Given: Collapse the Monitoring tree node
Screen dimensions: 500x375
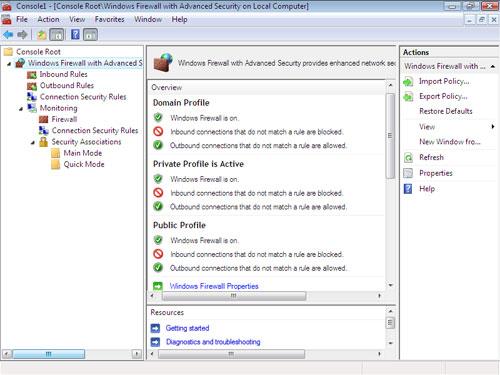Looking at the screenshot, I should point(21,109).
